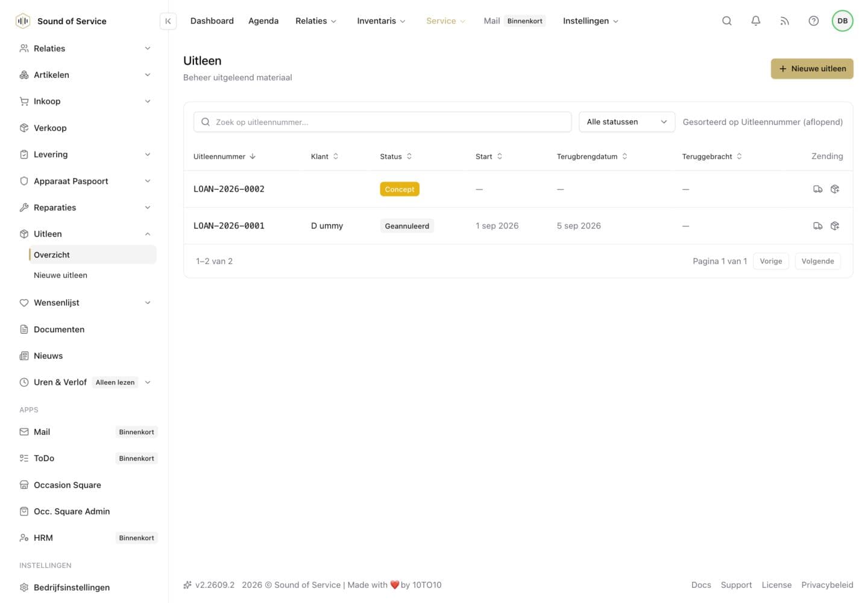Expand the Reparaties sidebar section
868x603 pixels.
(x=86, y=207)
